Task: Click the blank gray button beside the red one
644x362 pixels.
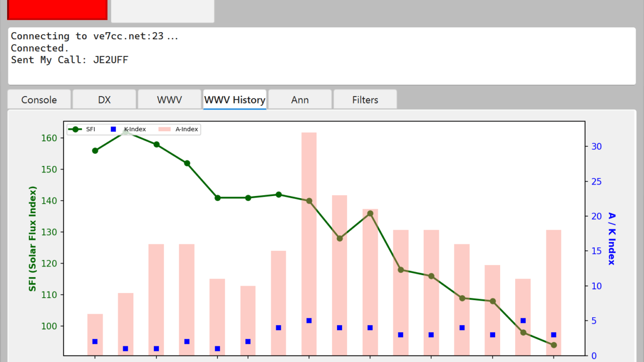Action: click(x=163, y=11)
